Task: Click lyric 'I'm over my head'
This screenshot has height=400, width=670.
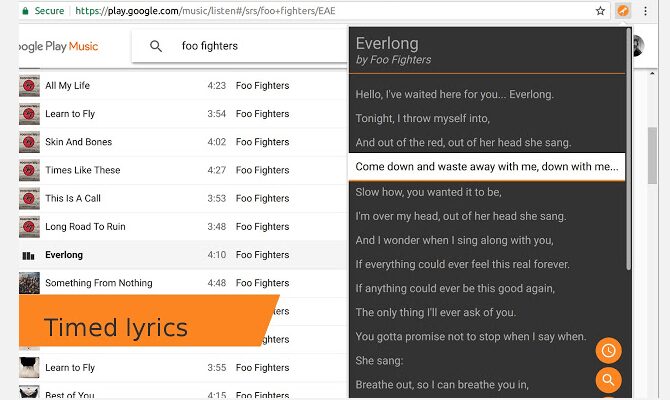Action: point(461,216)
